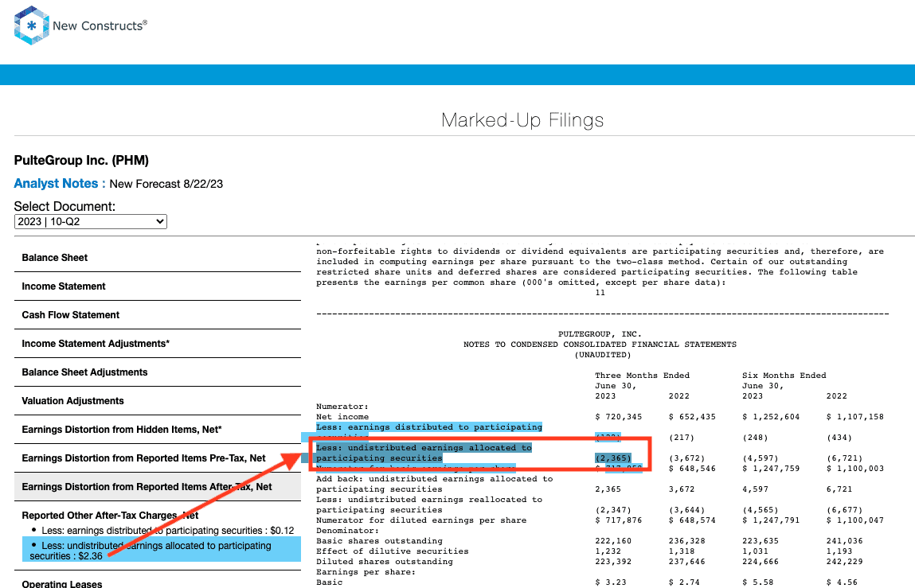Click Reported Other After-Tax Charges, Net heading

[x=110, y=516]
